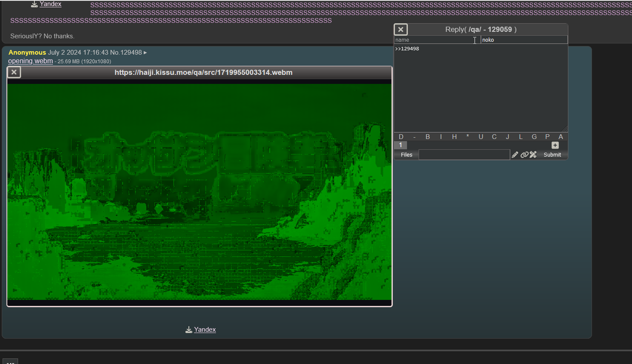Click the name input field
The width and height of the screenshot is (632, 364).
pyautogui.click(x=435, y=40)
